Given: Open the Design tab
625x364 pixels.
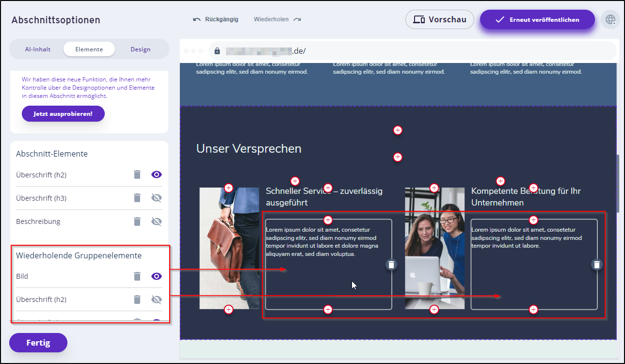Looking at the screenshot, I should (x=140, y=49).
